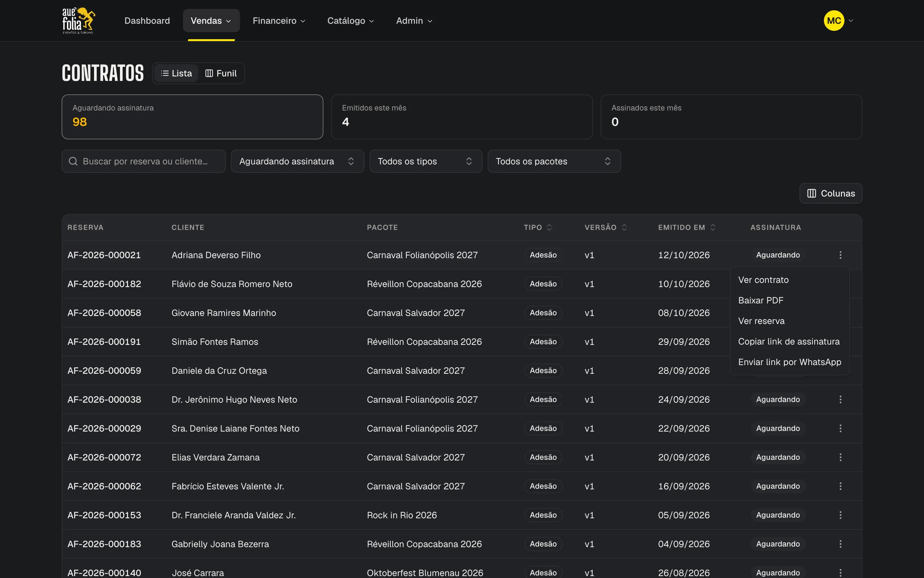This screenshot has height=578, width=924.
Task: Choose Ver contrato from the context menu
Action: tap(790, 280)
